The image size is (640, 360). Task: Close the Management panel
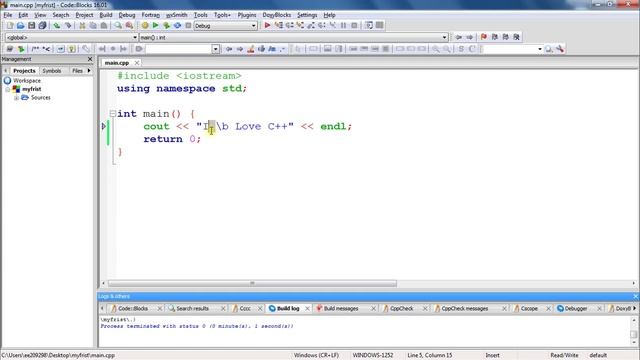click(x=90, y=59)
